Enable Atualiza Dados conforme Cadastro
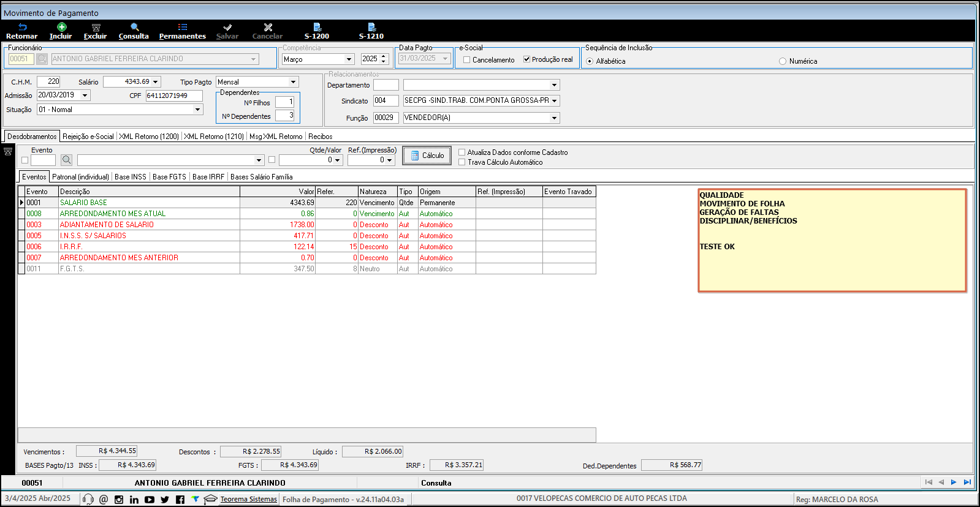Image resolution: width=980 pixels, height=507 pixels. (462, 152)
